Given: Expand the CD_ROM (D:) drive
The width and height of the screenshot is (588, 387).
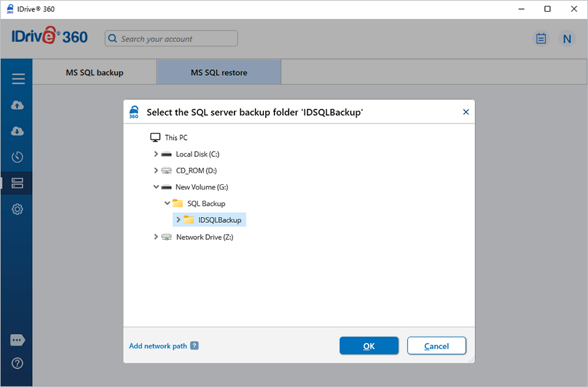Looking at the screenshot, I should [x=156, y=171].
